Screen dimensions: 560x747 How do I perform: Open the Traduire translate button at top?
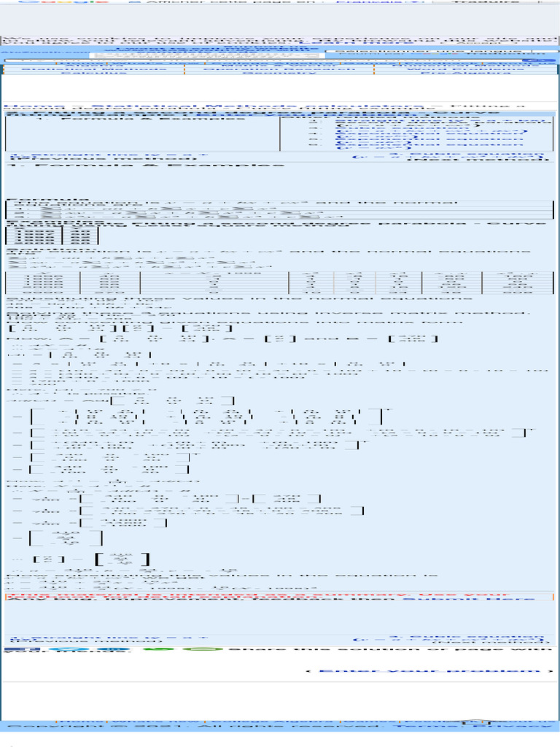[x=485, y=2]
